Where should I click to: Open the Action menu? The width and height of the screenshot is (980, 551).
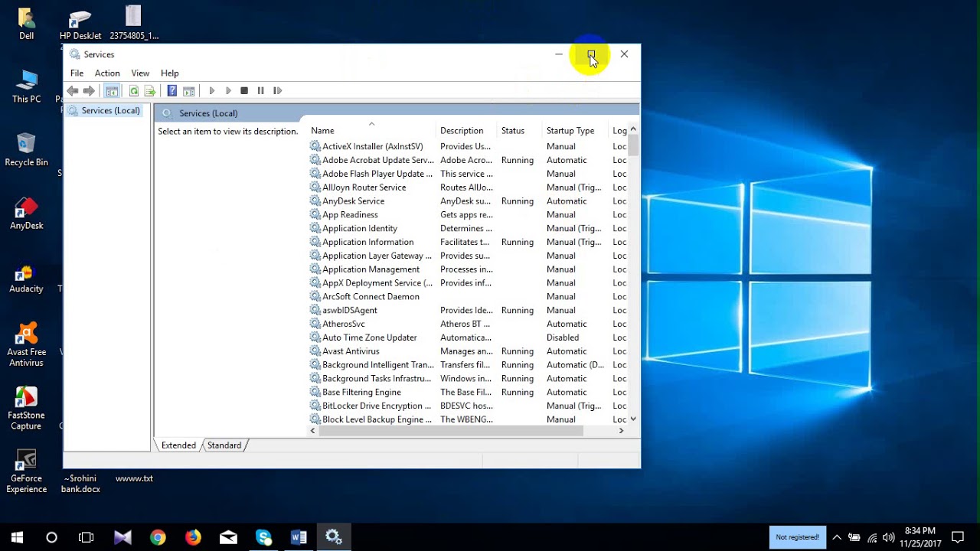pyautogui.click(x=107, y=73)
